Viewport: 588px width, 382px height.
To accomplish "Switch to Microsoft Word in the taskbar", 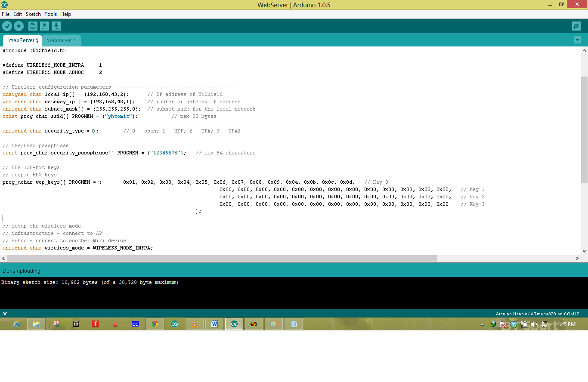I will click(214, 324).
